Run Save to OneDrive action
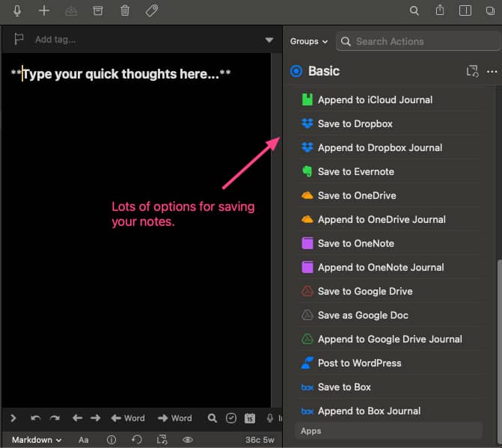This screenshot has height=448, width=502. click(x=389, y=195)
